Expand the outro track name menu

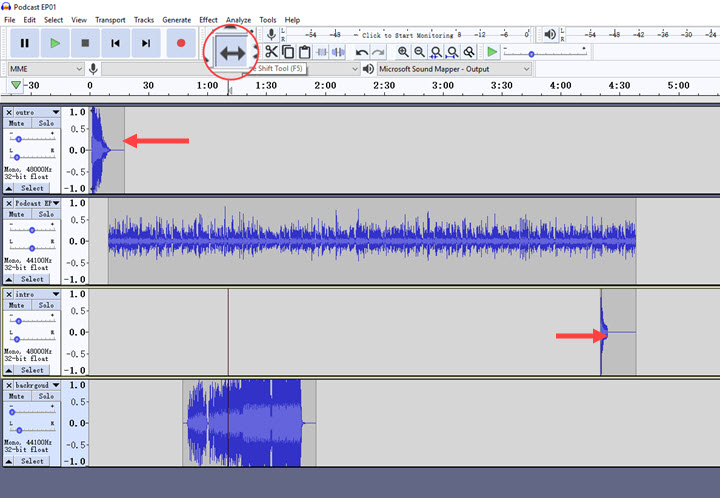55,112
